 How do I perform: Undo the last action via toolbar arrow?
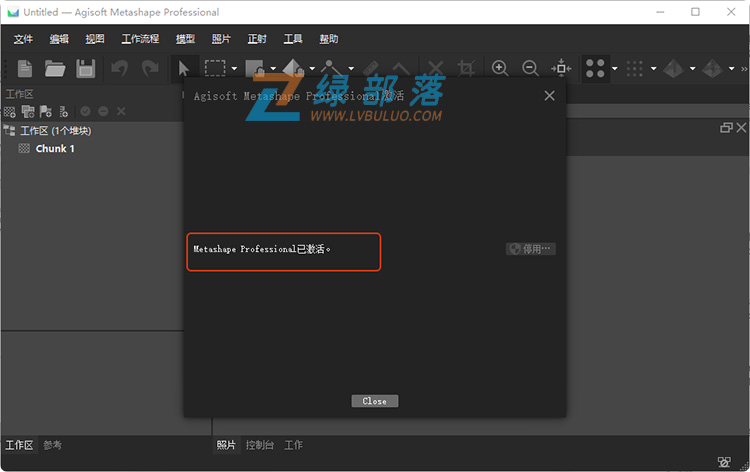pyautogui.click(x=120, y=68)
